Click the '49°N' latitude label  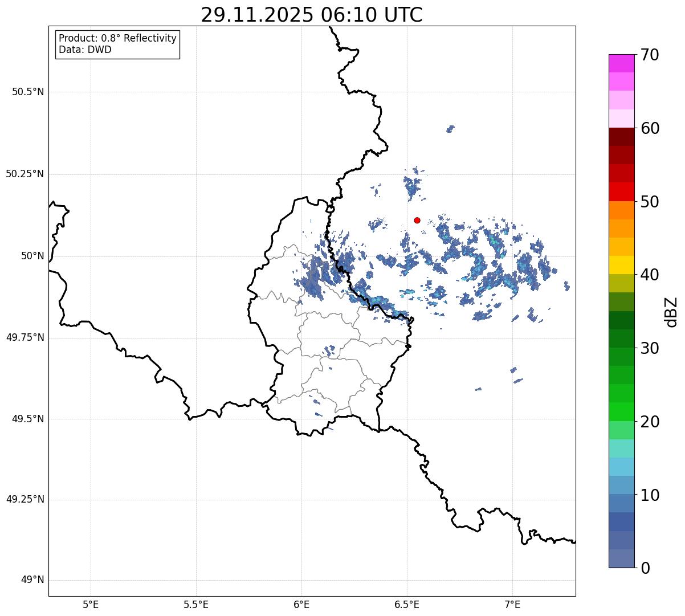click(32, 580)
